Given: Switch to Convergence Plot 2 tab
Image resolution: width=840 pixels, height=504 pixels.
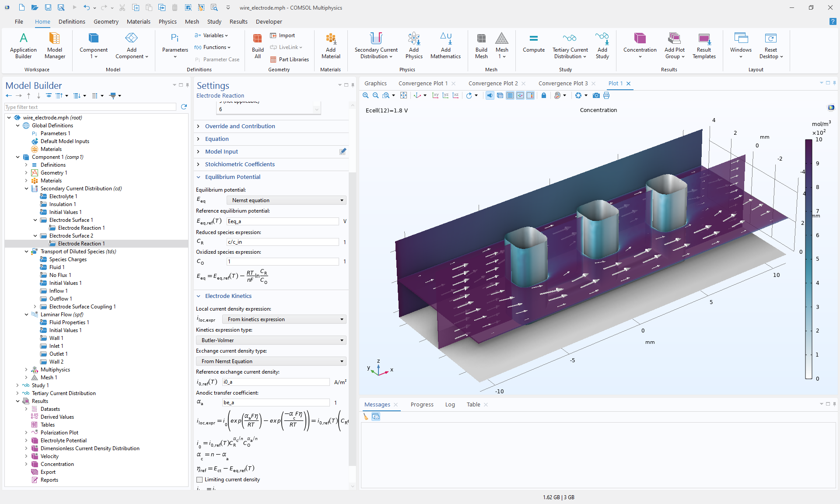Looking at the screenshot, I should click(x=493, y=83).
